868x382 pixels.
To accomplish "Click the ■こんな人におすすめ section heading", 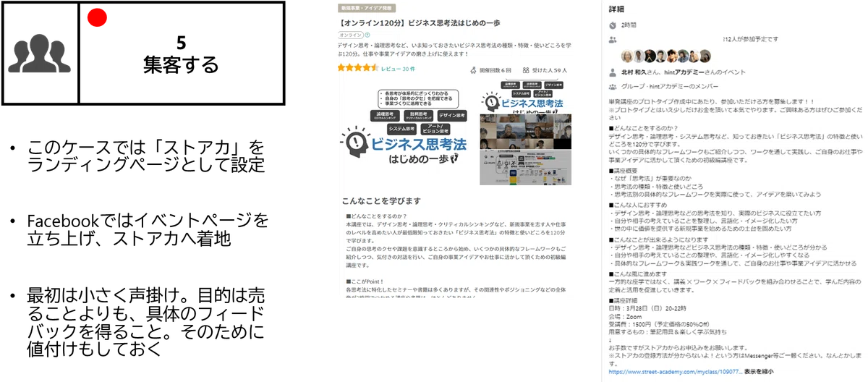I will tap(638, 205).
